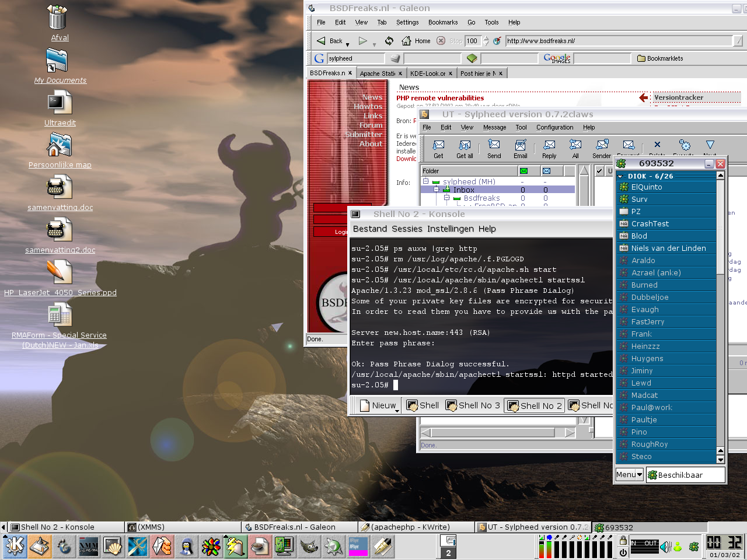
Task: Switch to desktop 2 in pager
Action: [448, 552]
